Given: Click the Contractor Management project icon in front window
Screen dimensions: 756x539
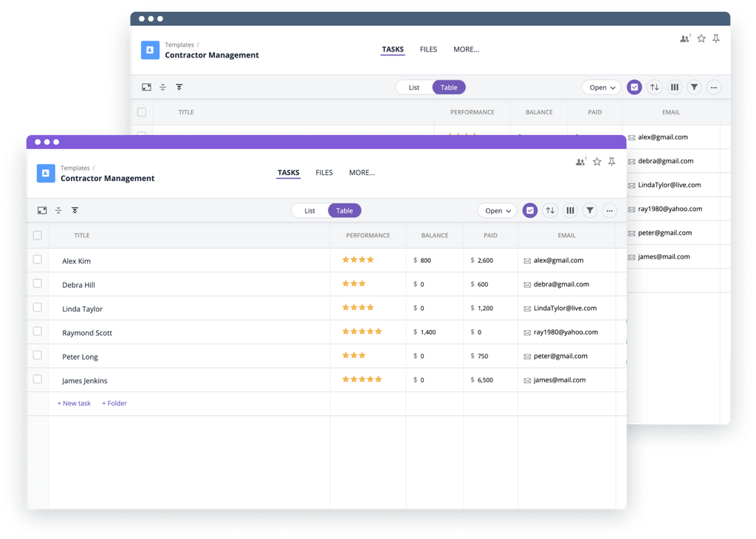Looking at the screenshot, I should 46,173.
